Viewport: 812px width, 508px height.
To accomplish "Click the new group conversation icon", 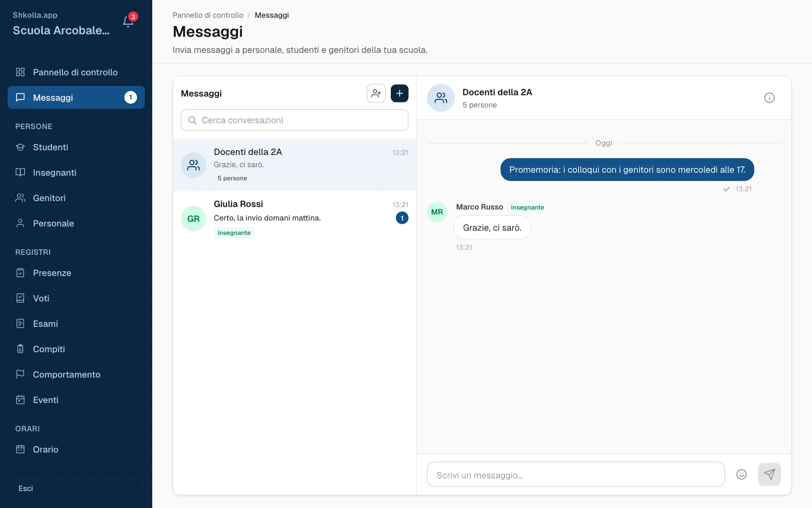I will [376, 94].
